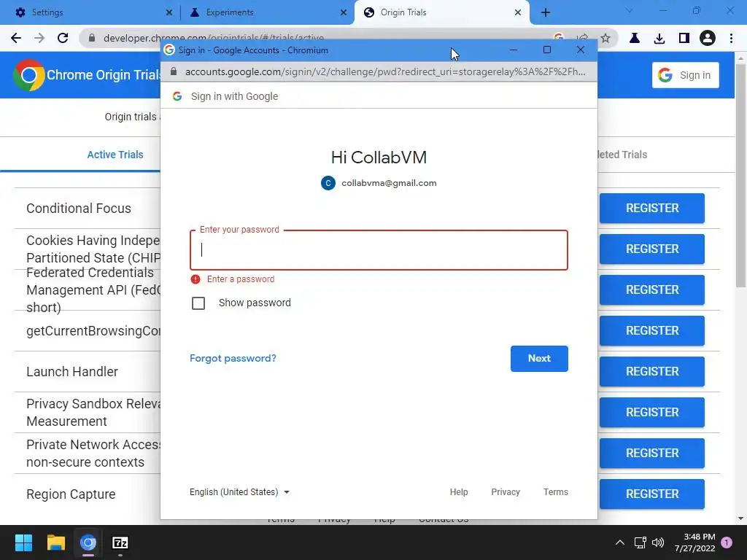Close the Google sign-in popup window
This screenshot has width=747, height=560.
pos(580,50)
